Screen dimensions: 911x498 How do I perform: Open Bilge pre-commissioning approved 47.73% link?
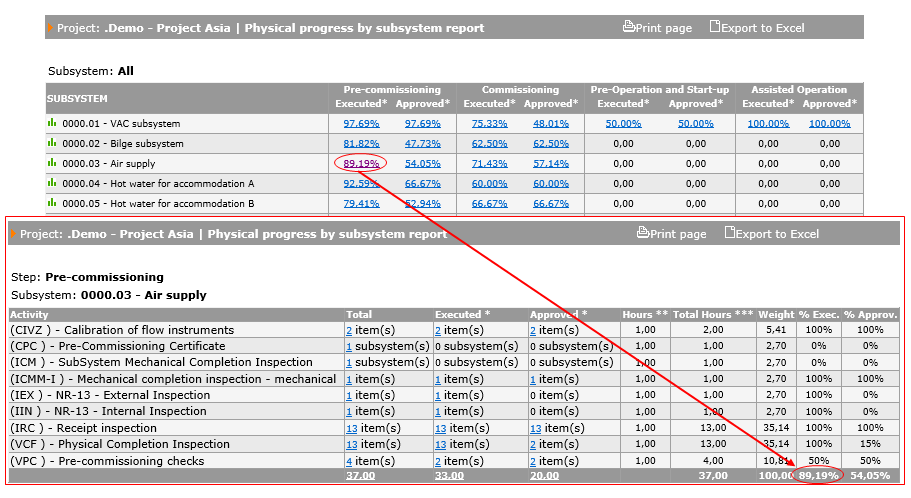click(422, 144)
